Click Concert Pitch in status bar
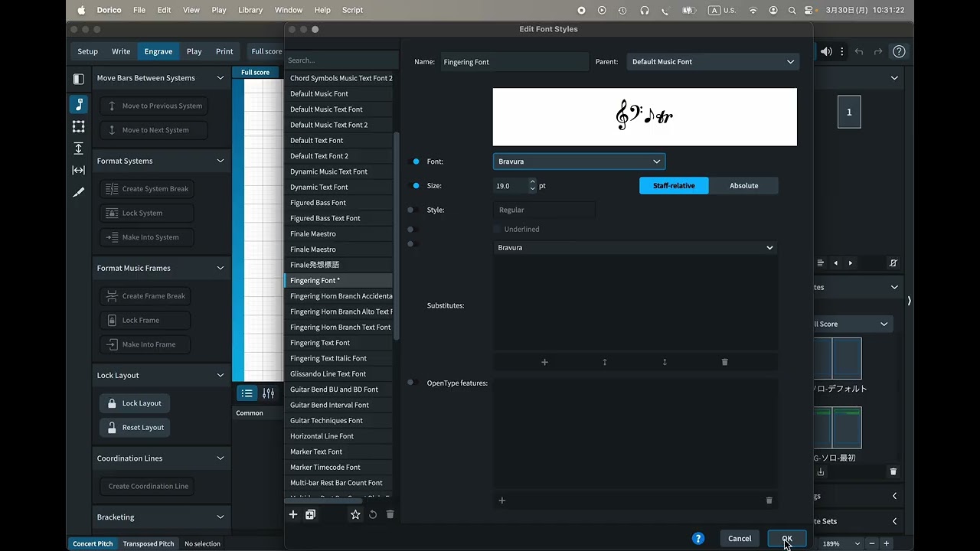Viewport: 980px width, 551px height. coord(93,544)
